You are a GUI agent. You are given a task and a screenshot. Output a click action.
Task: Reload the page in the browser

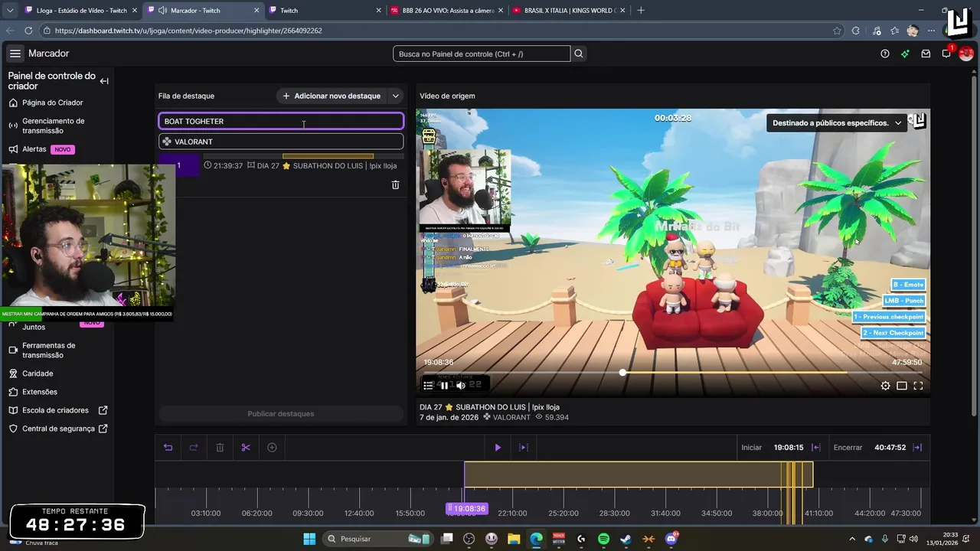[28, 31]
